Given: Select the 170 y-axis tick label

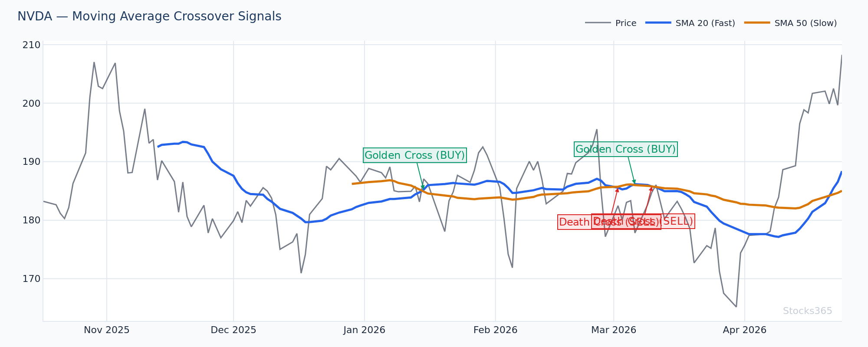Looking at the screenshot, I should coord(32,278).
